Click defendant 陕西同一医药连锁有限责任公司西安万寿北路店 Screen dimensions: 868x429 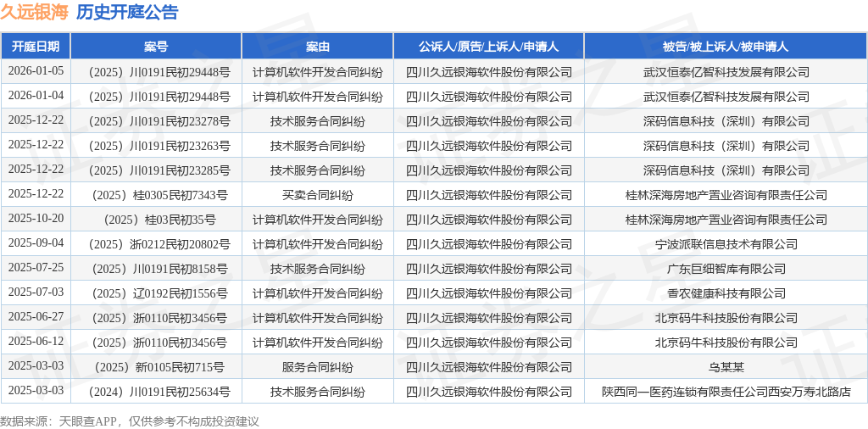coord(726,392)
